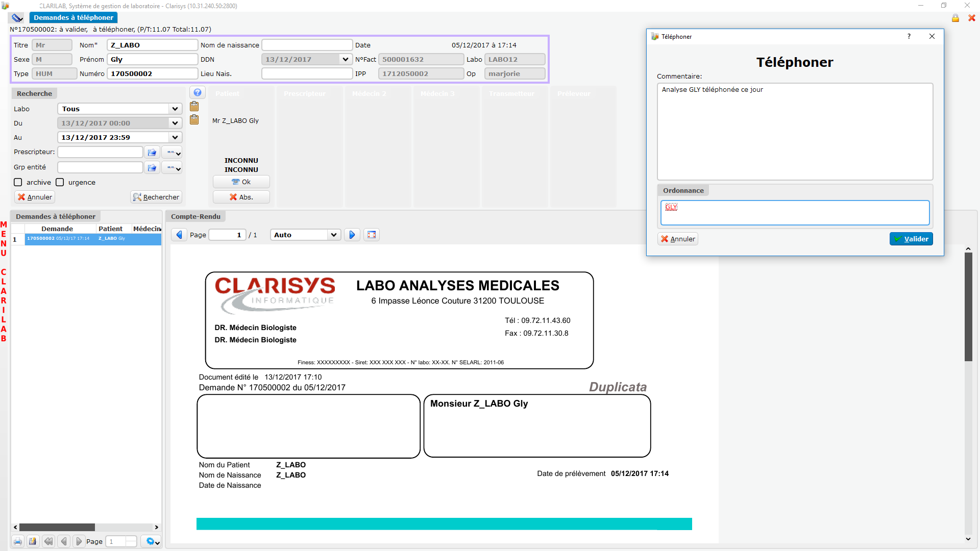
Task: Select the Recherche panel tab
Action: [x=34, y=93]
